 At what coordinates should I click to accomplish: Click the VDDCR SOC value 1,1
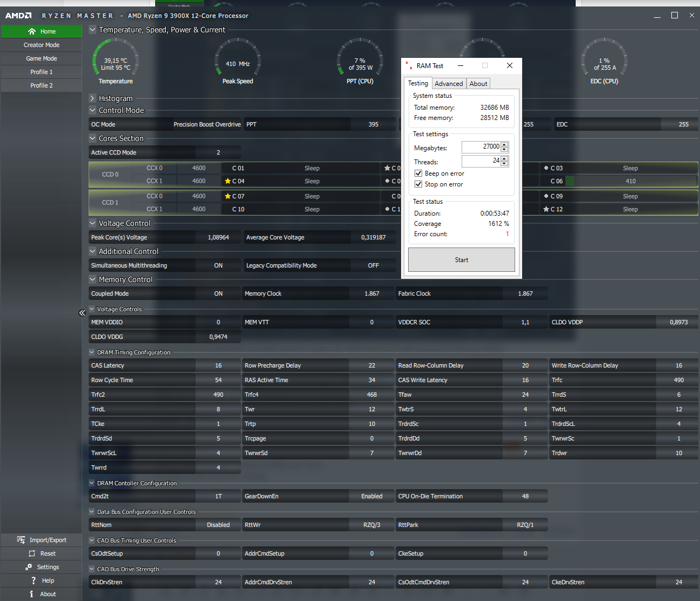point(525,322)
